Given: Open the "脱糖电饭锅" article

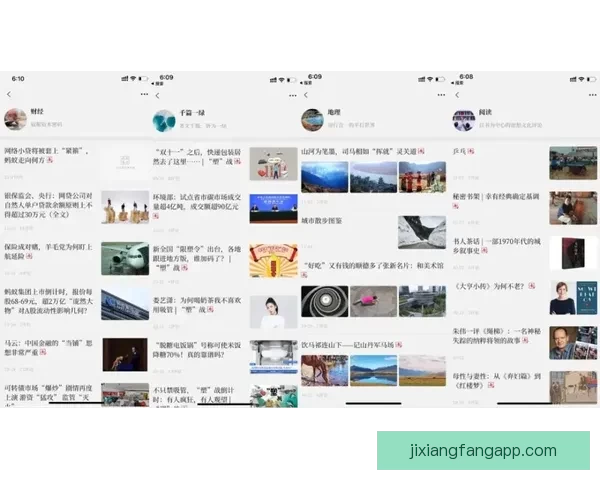Looking at the screenshot, I should pos(197,350).
